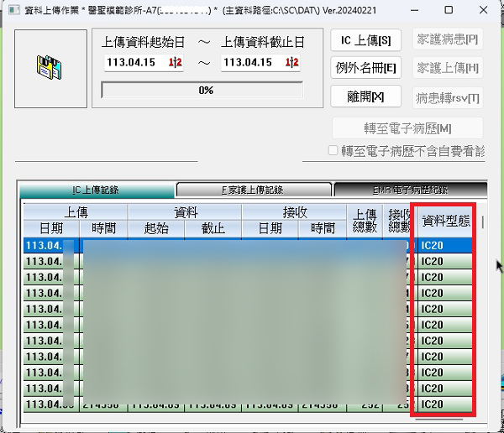504x433 pixels.
Task: Open the EMR 電子病歷紀錄 tab
Action: [x=409, y=190]
